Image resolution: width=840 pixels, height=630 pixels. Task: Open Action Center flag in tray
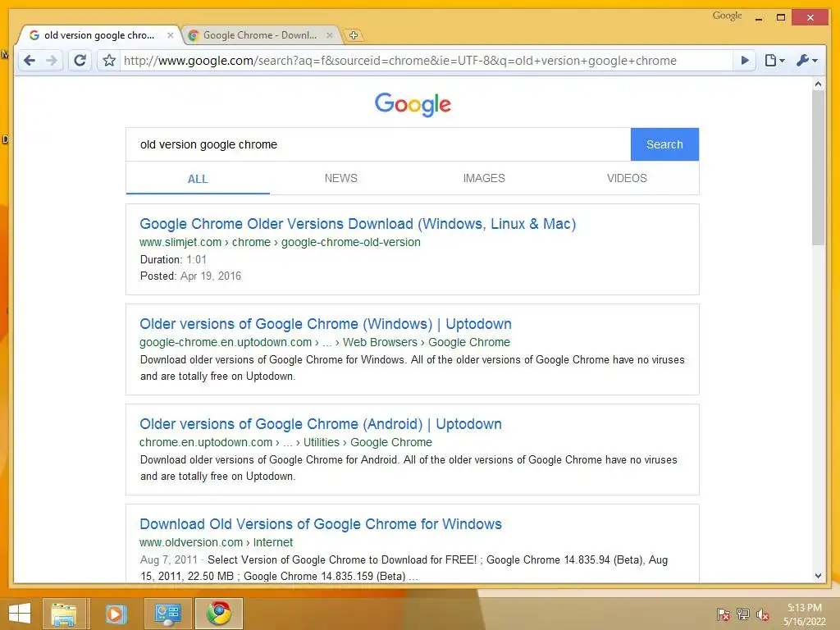click(724, 614)
